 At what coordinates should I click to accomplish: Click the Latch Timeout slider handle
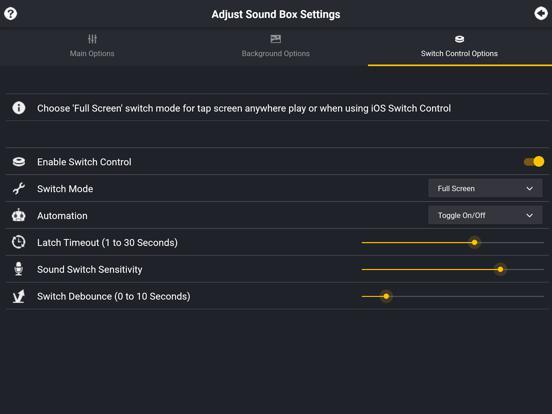pos(474,243)
